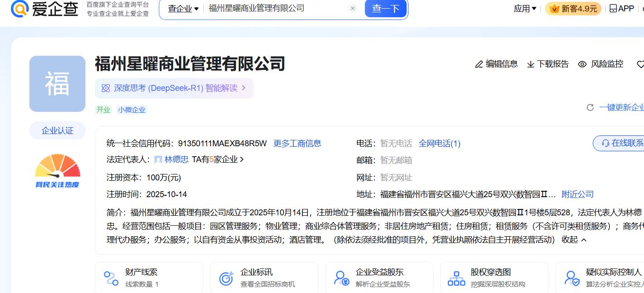The image size is (644, 293).
Task: Click the 一键更新 refresh icon
Action: 590,108
